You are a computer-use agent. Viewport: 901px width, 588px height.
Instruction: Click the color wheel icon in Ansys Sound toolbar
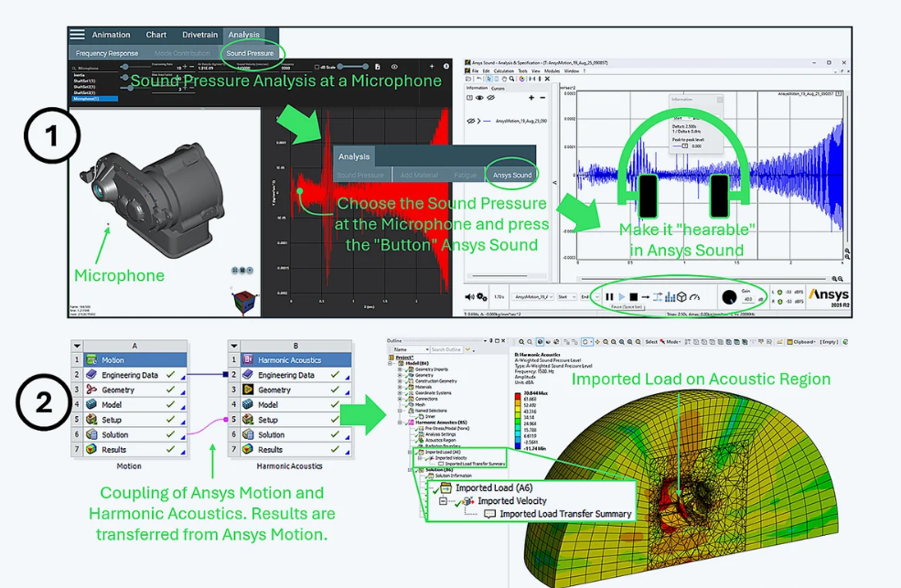pyautogui.click(x=522, y=79)
